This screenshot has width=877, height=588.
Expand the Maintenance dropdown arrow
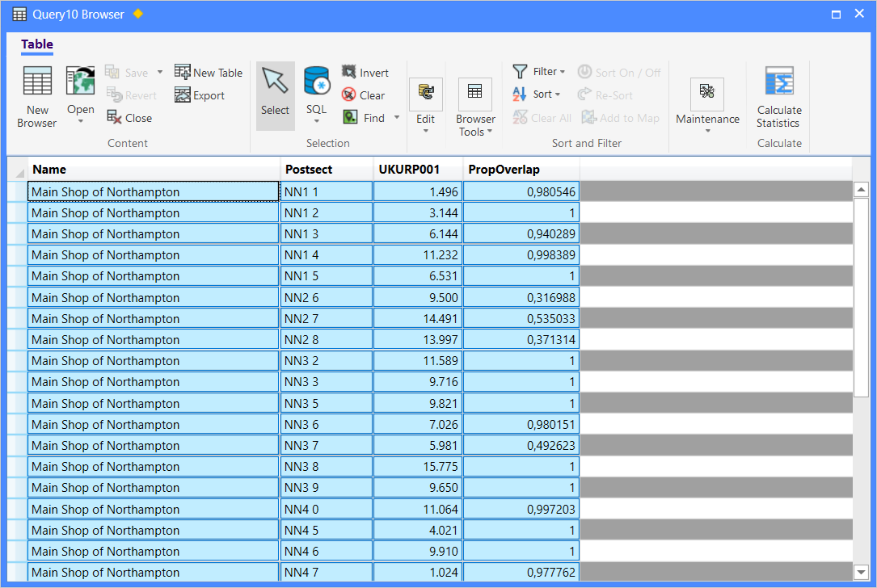point(707,131)
